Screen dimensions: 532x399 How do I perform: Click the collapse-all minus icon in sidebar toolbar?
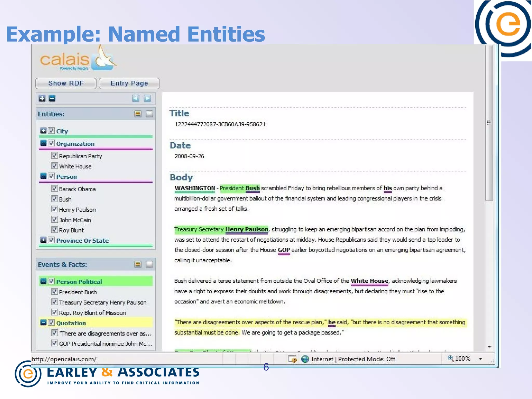(x=52, y=98)
